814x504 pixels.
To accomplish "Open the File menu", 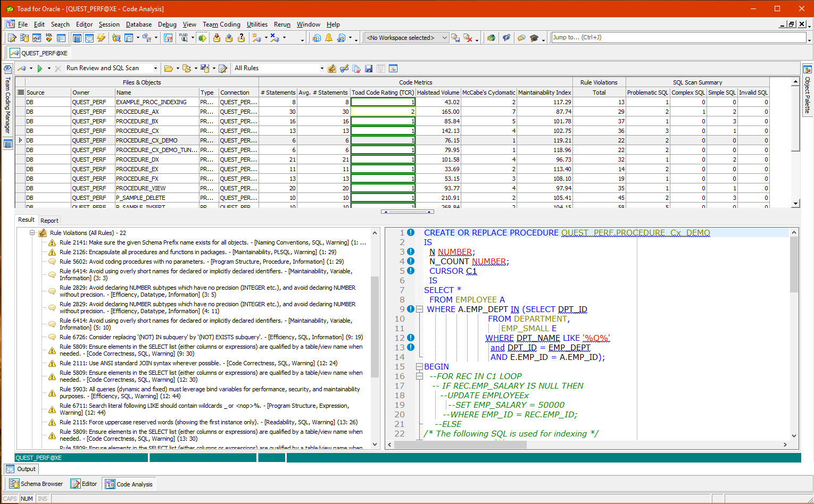I will point(23,24).
